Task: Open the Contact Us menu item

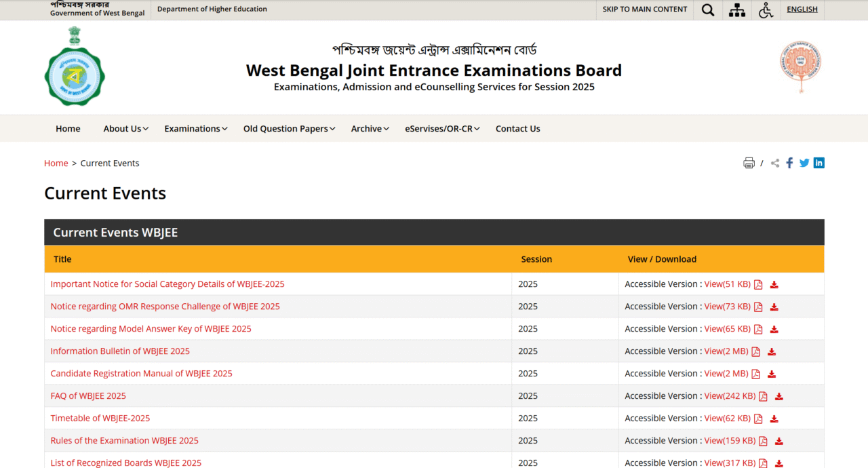Action: 518,129
